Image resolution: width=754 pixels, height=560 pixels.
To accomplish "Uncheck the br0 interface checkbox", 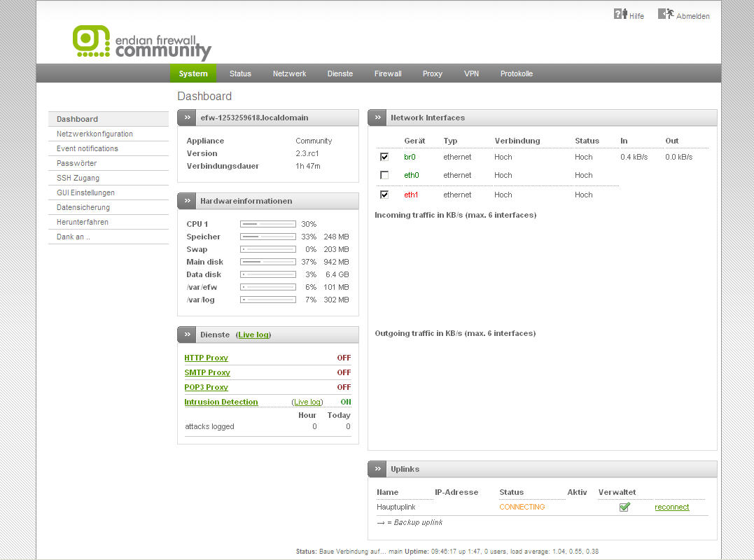I will click(x=384, y=157).
